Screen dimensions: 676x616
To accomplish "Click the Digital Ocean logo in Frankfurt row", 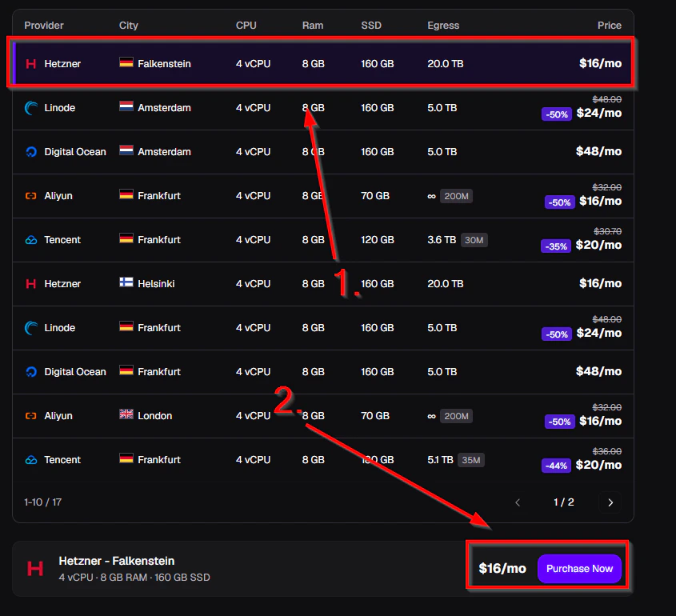I will click(31, 371).
